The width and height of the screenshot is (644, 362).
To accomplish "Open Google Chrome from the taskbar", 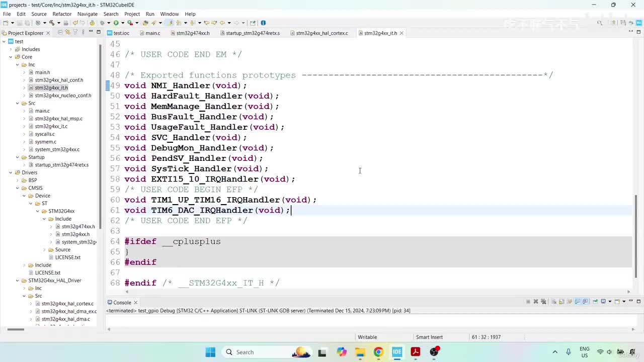I will click(x=378, y=352).
